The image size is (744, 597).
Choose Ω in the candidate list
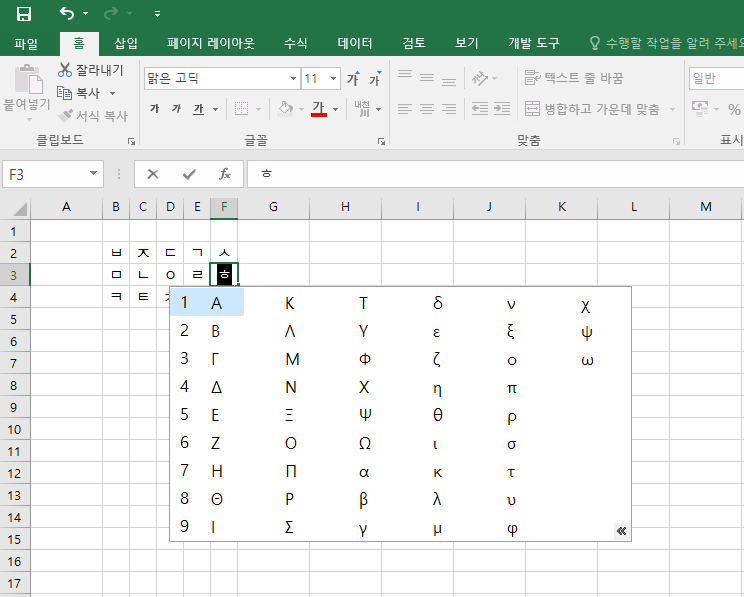(x=364, y=443)
